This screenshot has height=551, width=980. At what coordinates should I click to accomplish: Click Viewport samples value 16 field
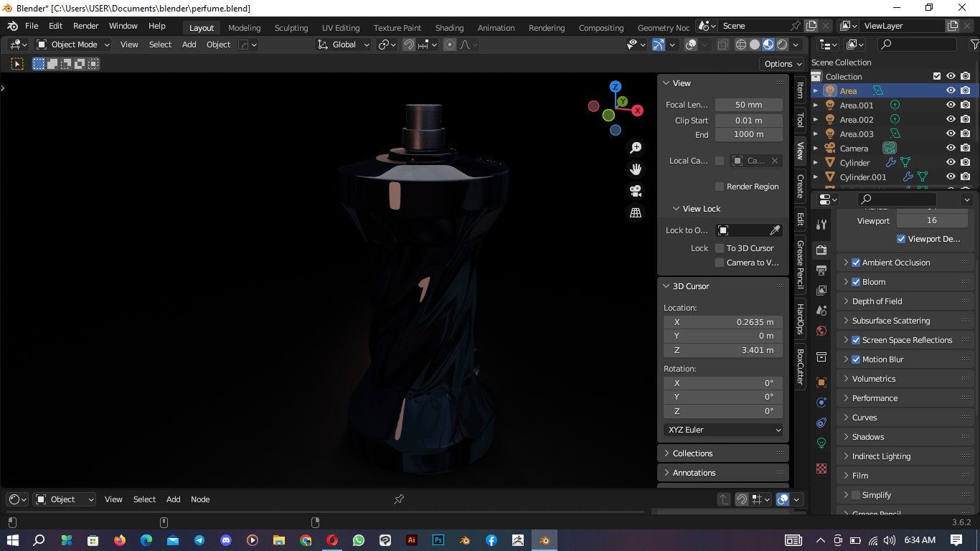point(932,221)
